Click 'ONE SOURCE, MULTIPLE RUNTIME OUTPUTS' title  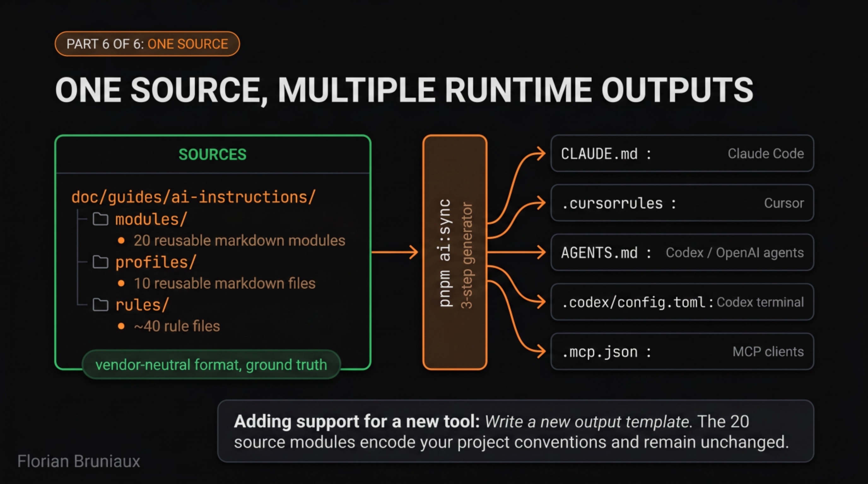(x=404, y=90)
